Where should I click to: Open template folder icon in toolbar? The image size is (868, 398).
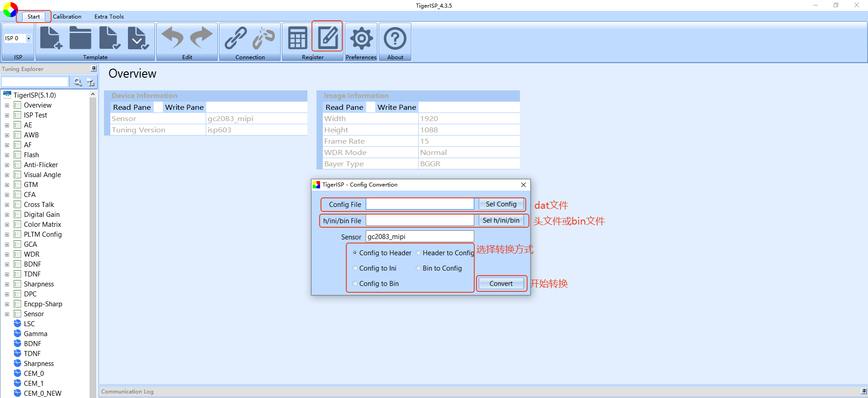point(80,38)
